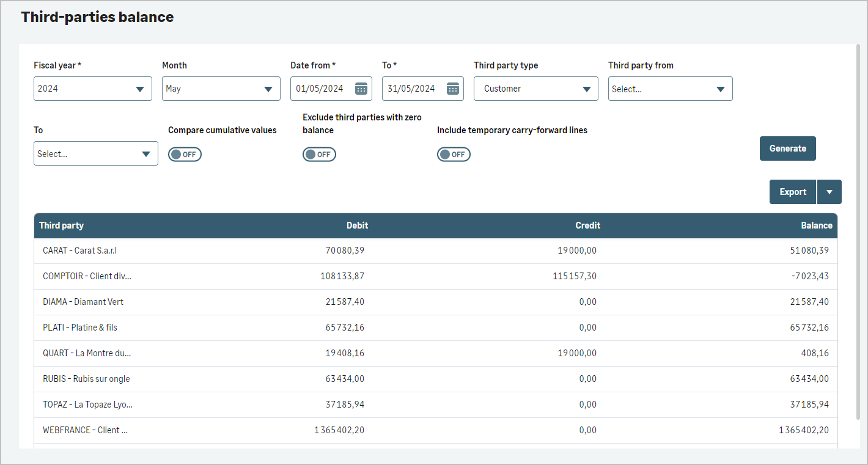This screenshot has height=465, width=868.
Task: Click CARAT balance value 51 080,39
Action: coord(809,251)
